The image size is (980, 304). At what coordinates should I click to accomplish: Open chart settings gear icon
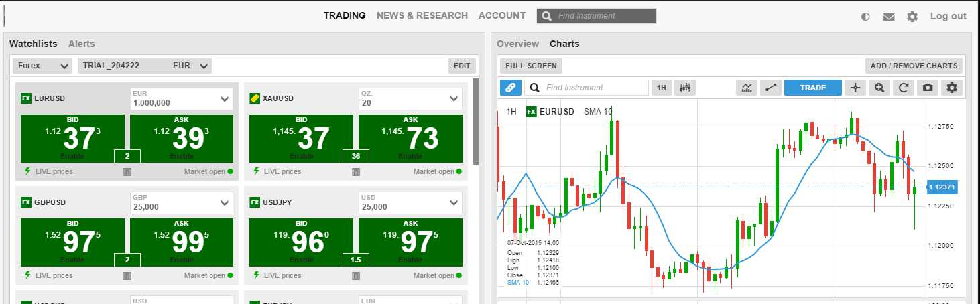point(952,88)
